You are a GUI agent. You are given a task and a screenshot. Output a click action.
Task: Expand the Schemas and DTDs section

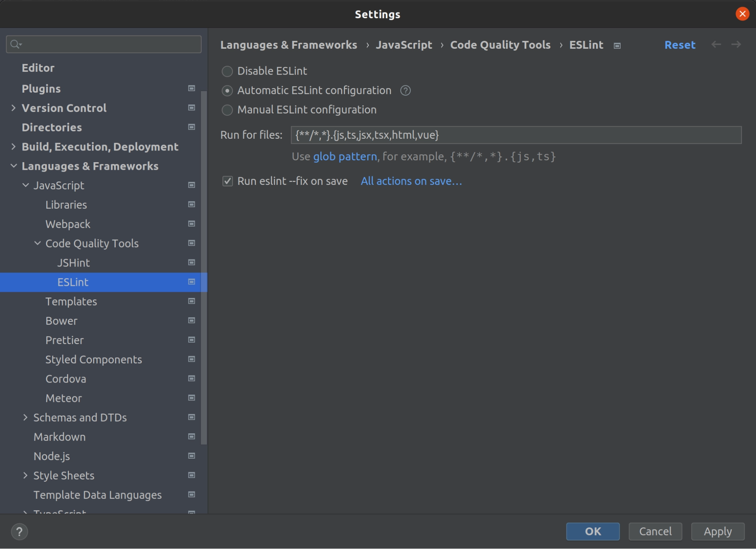pos(25,417)
